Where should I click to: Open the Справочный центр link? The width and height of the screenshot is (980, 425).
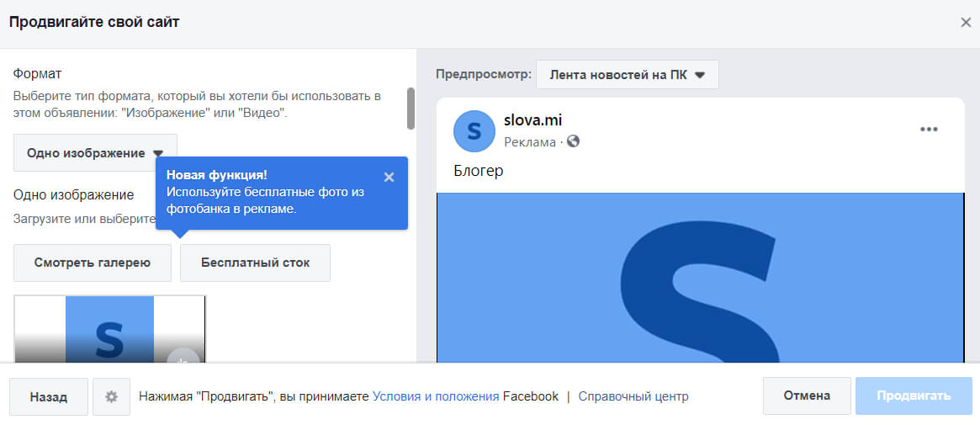pos(633,396)
